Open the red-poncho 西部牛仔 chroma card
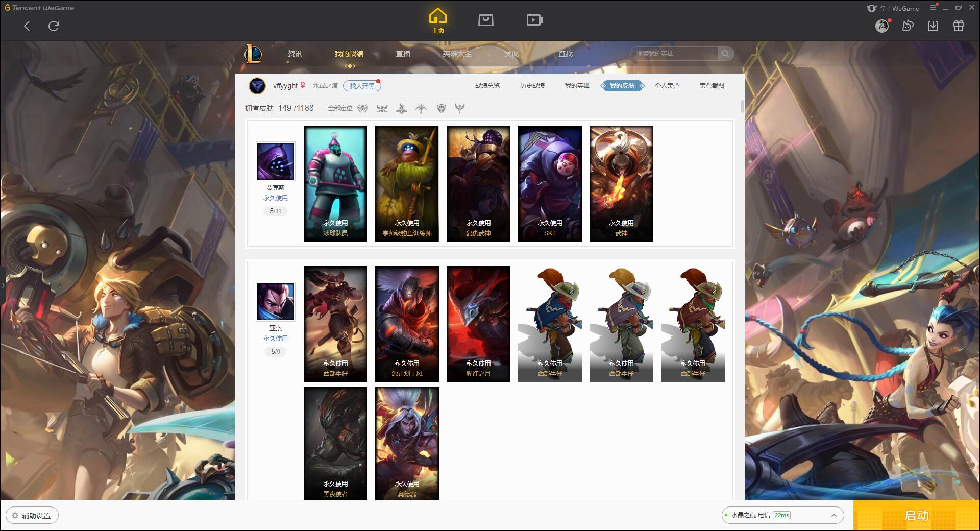Screen dimensions: 980x531 pyautogui.click(x=693, y=324)
